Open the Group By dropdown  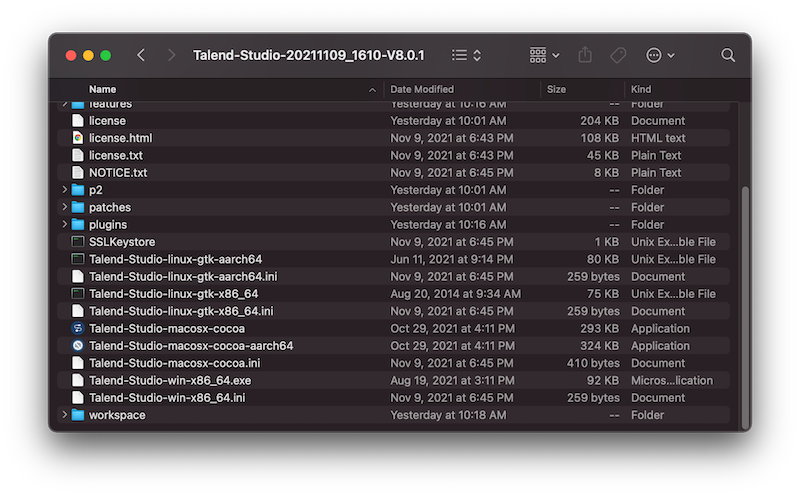544,55
